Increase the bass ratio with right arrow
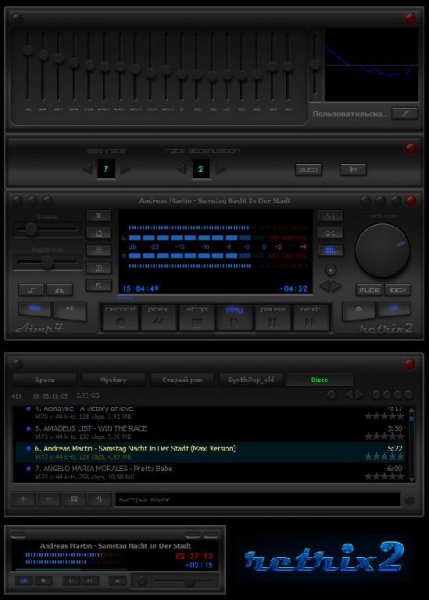Screen dimensions: 429x600 [125, 168]
